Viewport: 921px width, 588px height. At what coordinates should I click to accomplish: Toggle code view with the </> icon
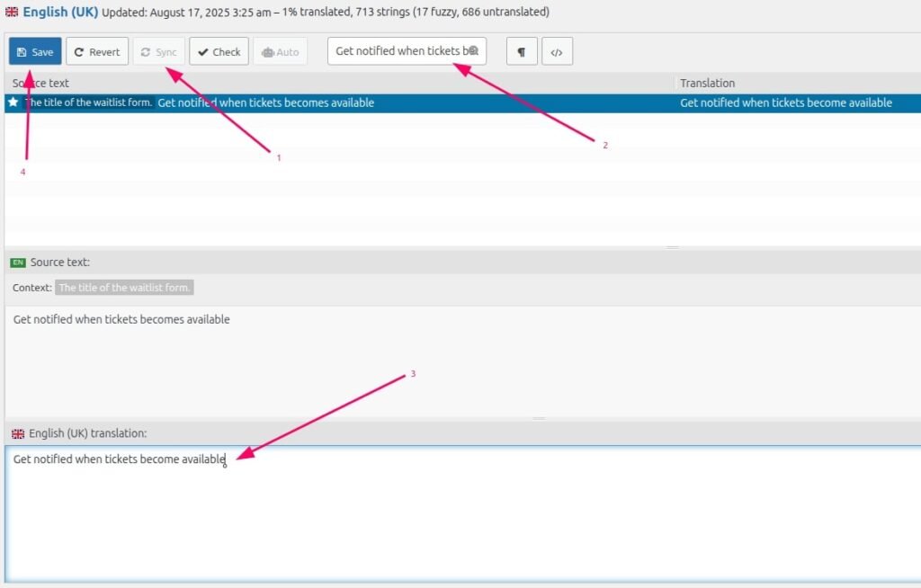(x=557, y=52)
